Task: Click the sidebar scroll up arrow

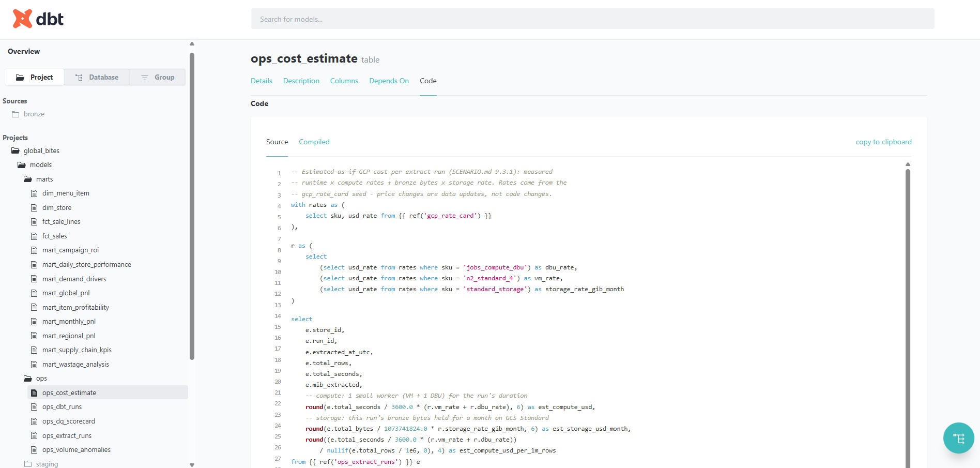Action: [192, 44]
